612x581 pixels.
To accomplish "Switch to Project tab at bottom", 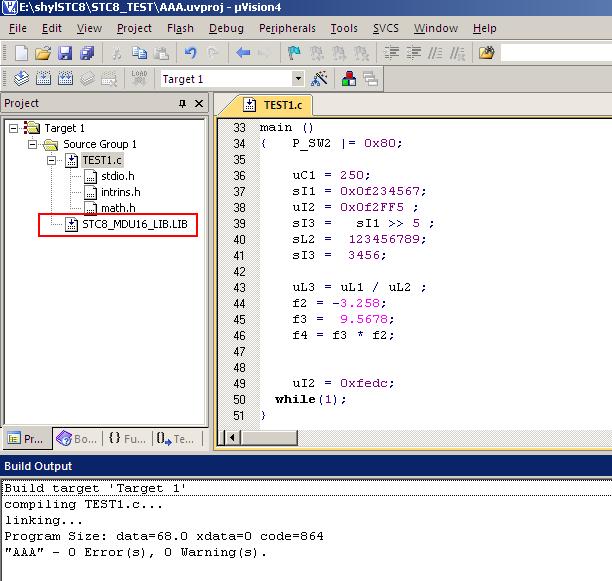I will pos(27,439).
